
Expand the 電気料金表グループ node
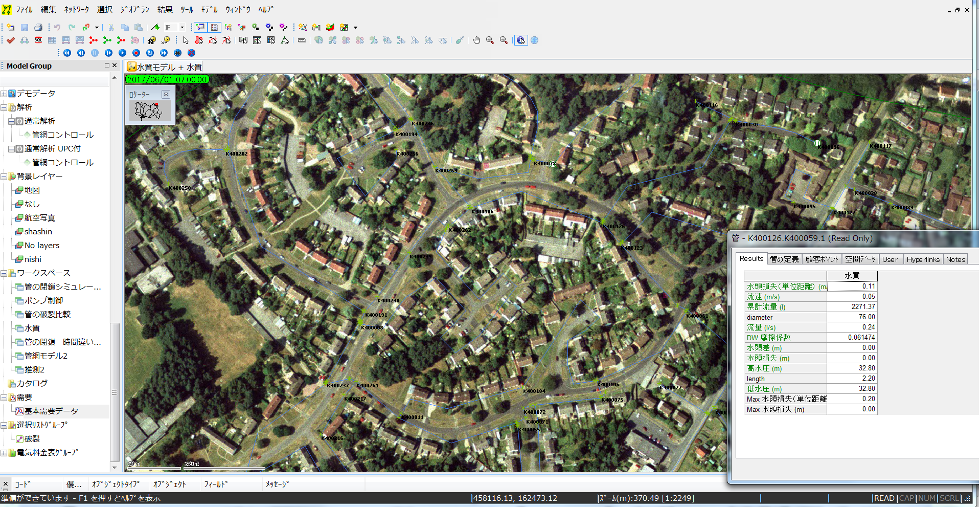(x=4, y=453)
